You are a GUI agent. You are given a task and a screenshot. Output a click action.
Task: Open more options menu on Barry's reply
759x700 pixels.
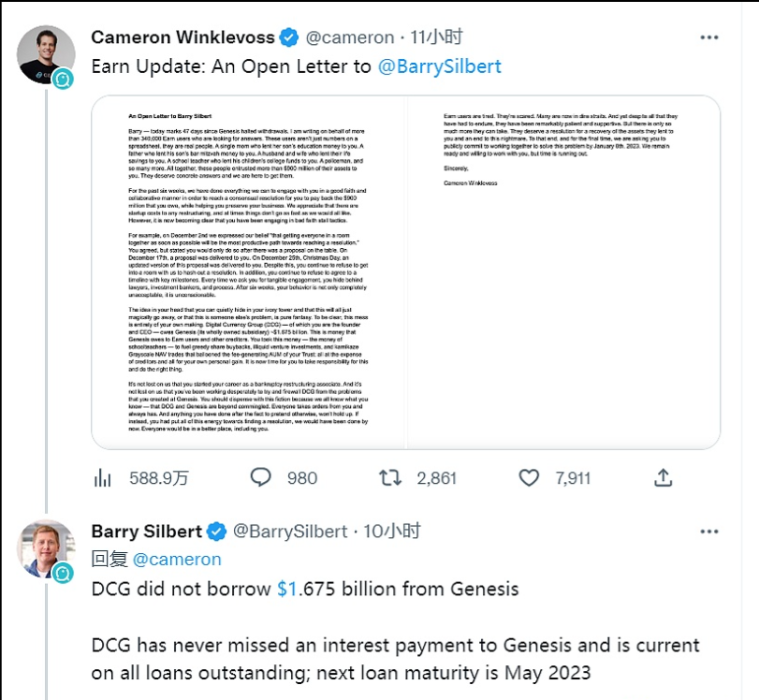pyautogui.click(x=709, y=532)
